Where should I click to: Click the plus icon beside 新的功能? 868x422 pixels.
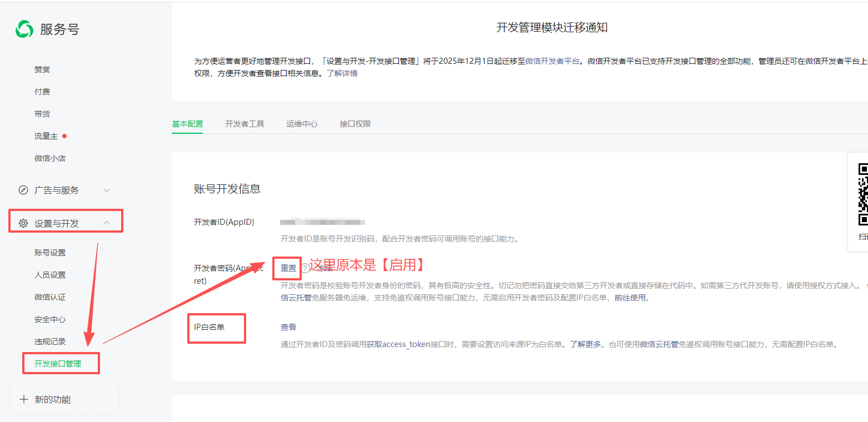click(24, 399)
